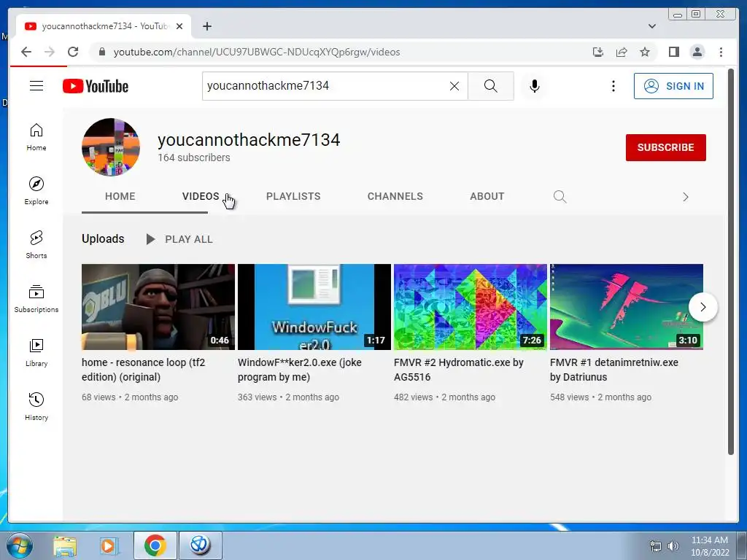Switch to the CHANNELS channel tab
747x560 pixels.
[x=395, y=196]
